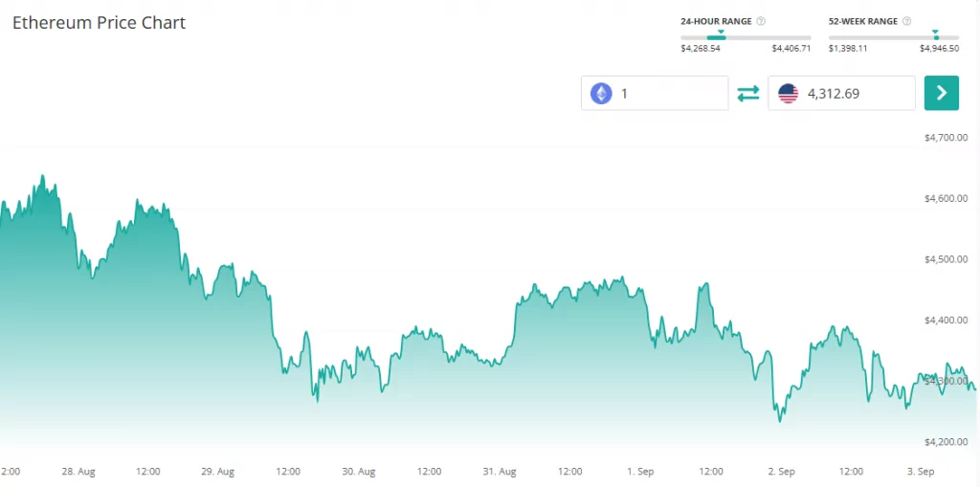The height and width of the screenshot is (487, 980).
Task: Select the 28. Aug date marker
Action: pos(78,472)
